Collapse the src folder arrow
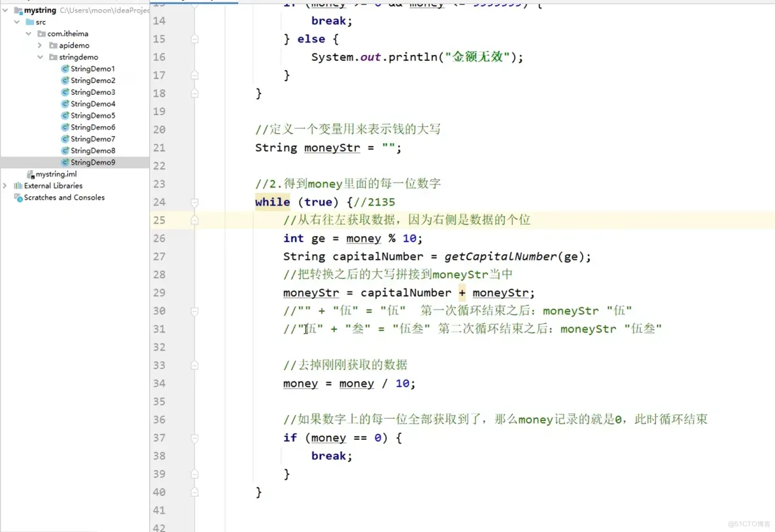Viewport: 775px width, 532px height. (x=17, y=22)
